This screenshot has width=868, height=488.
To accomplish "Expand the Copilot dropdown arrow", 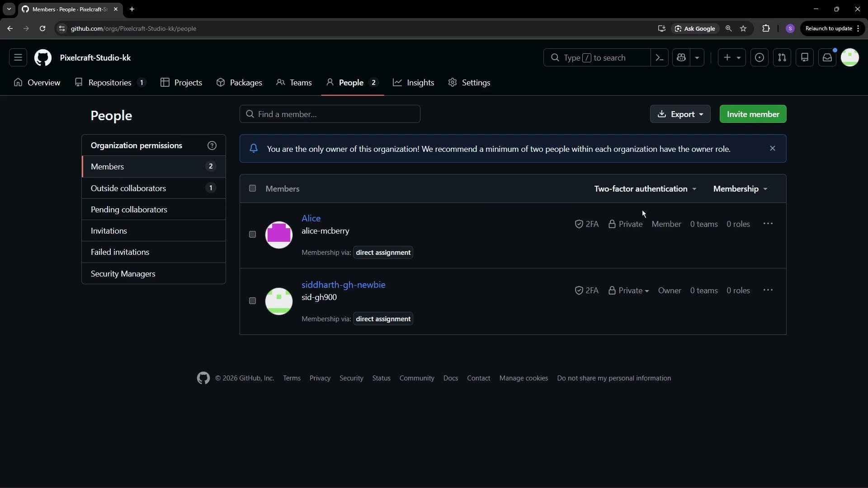I will pyautogui.click(x=697, y=58).
